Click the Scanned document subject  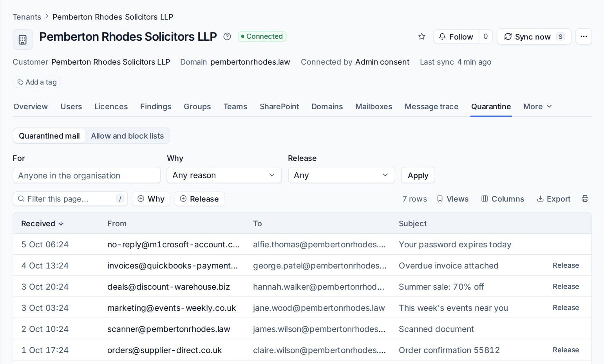pos(436,329)
